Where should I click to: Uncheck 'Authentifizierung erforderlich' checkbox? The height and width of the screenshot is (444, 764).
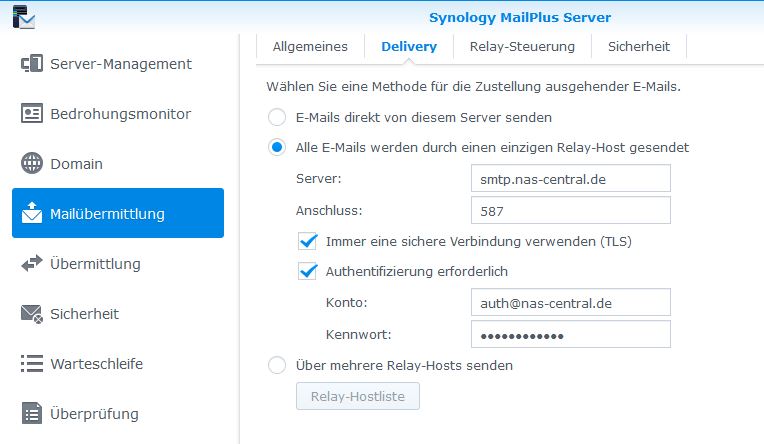(308, 271)
